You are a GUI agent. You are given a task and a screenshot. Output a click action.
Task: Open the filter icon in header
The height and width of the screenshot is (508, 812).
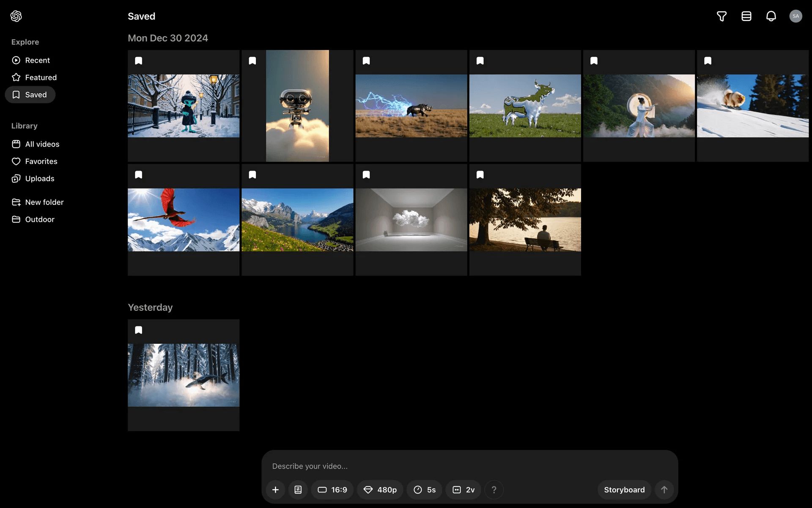point(721,16)
